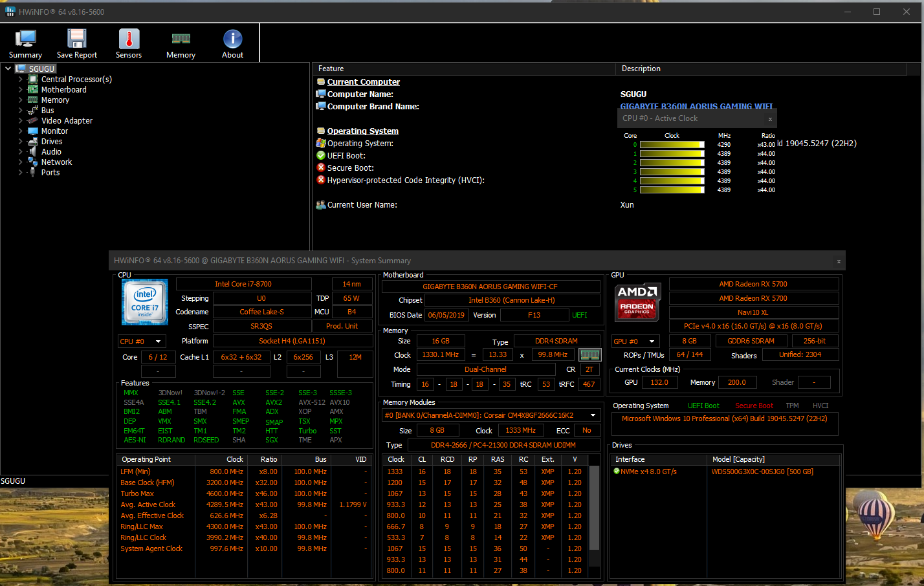This screenshot has width=924, height=586.
Task: Click the Operating System heading link
Action: (x=362, y=131)
